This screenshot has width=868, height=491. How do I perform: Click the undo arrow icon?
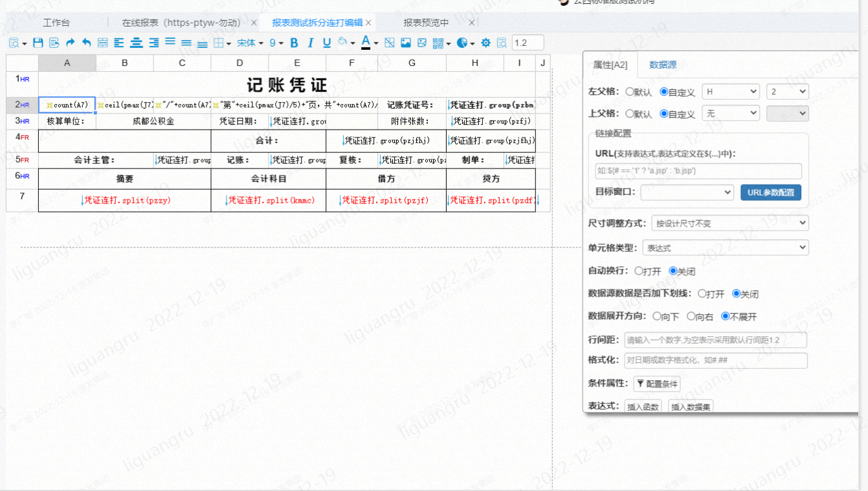[x=87, y=43]
